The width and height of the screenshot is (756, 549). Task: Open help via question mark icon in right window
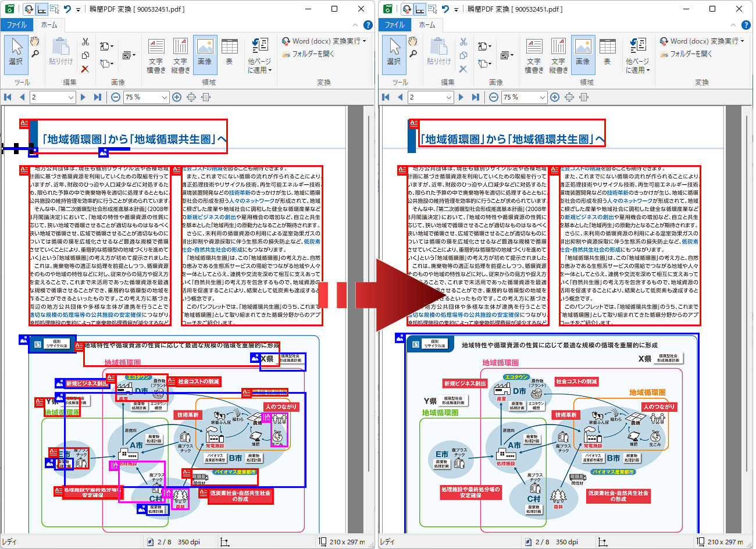click(x=746, y=25)
